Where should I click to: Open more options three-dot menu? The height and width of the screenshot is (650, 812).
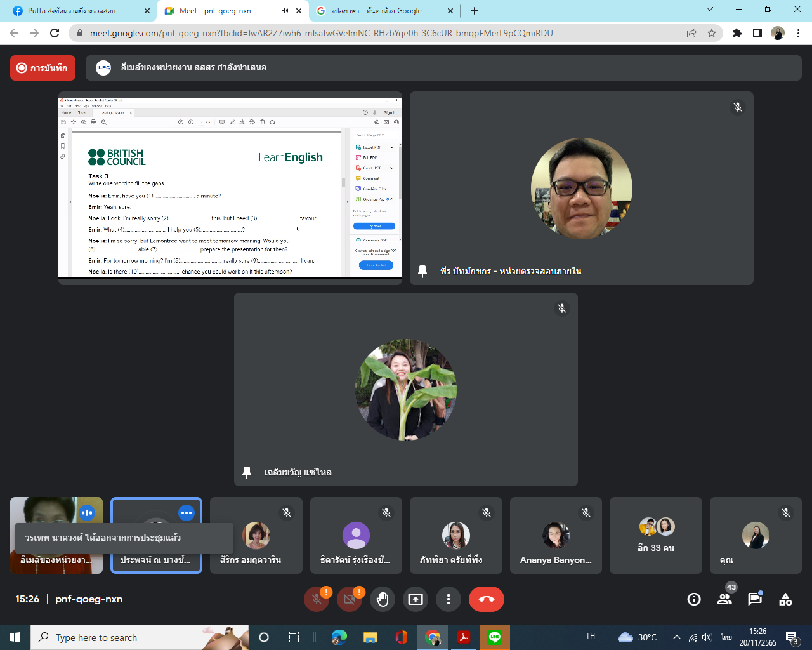pos(449,599)
